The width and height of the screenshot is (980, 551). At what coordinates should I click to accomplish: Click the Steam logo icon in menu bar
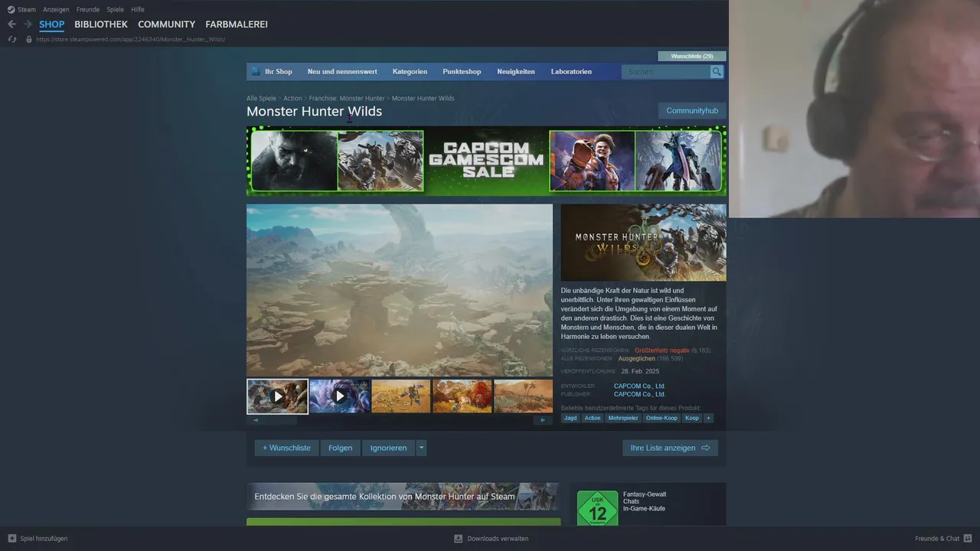point(11,9)
